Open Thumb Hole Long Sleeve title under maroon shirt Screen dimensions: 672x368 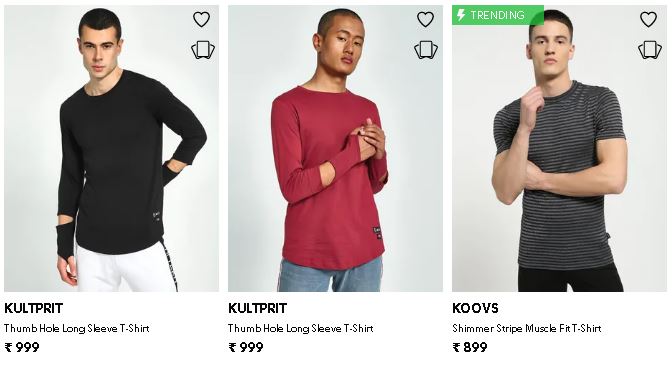click(x=300, y=329)
